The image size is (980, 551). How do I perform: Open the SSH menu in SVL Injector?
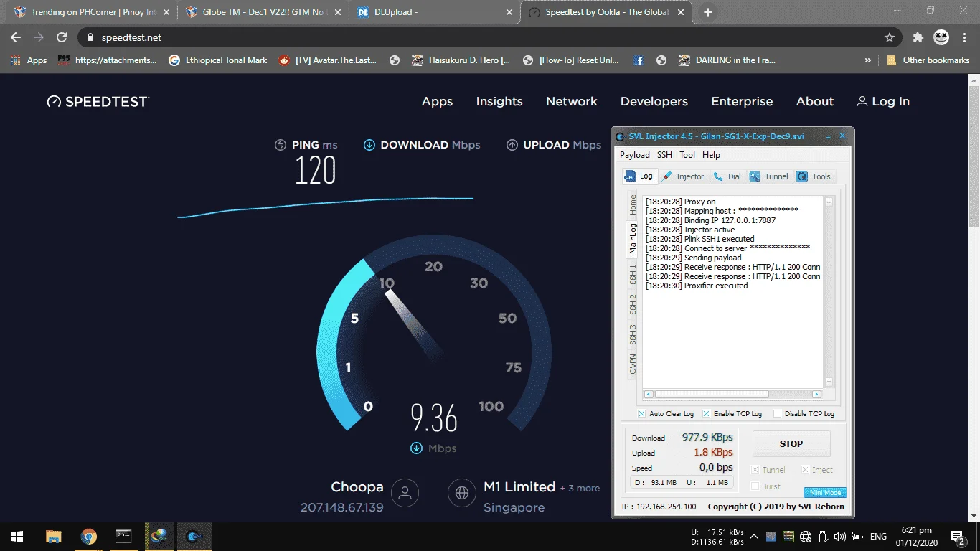click(x=665, y=155)
